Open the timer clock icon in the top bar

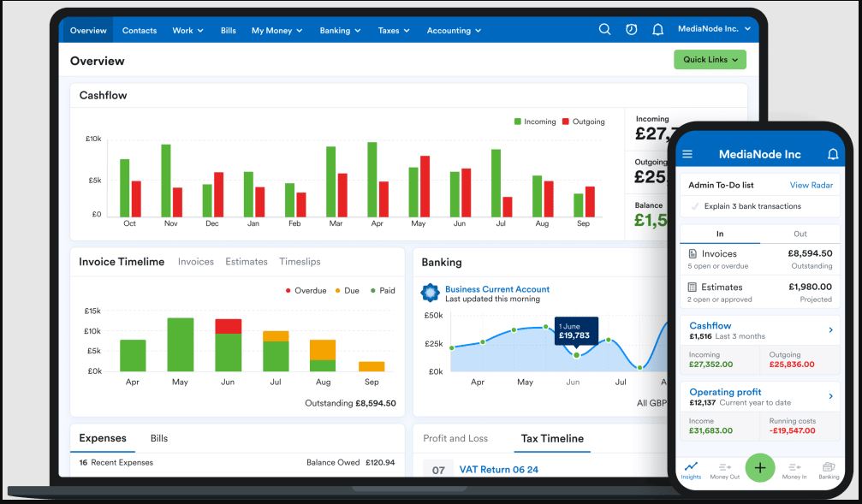point(631,29)
